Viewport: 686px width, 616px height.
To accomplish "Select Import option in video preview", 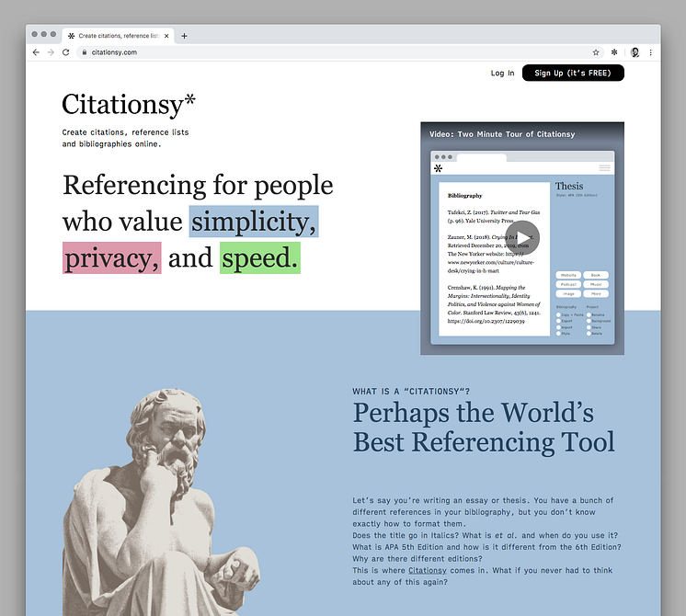I will coord(565,327).
